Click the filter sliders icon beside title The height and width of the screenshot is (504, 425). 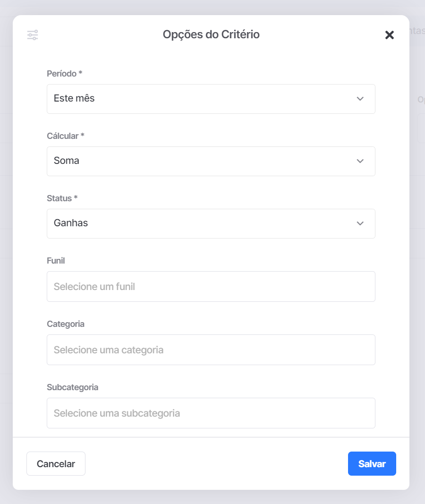click(x=33, y=34)
